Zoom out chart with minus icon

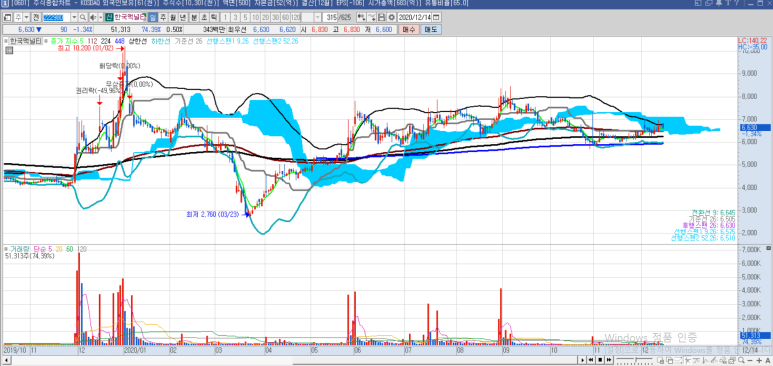(x=749, y=360)
